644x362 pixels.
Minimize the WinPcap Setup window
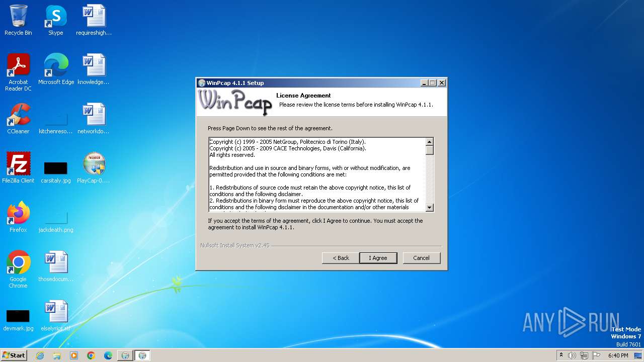point(424,83)
